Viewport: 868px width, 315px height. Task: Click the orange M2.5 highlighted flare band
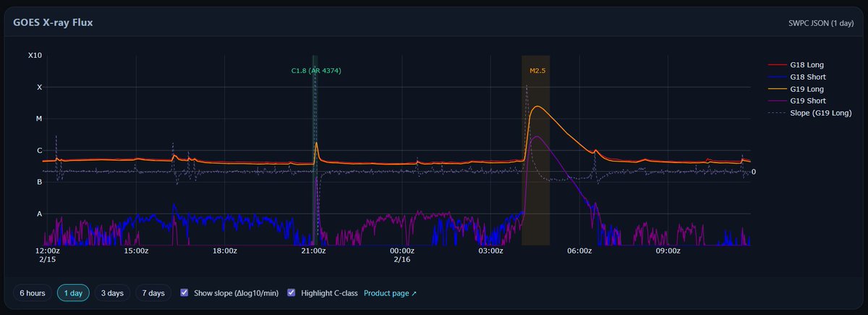click(x=536, y=150)
